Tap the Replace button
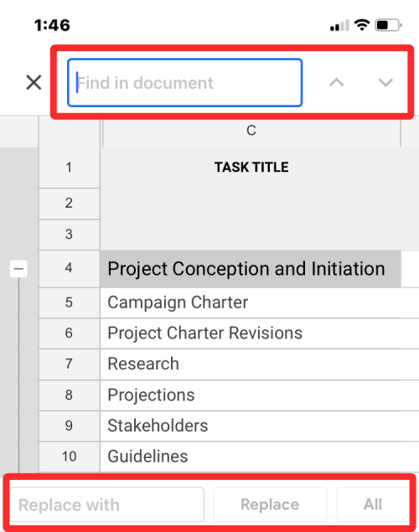Viewport: 419px width, 532px height. (x=270, y=504)
